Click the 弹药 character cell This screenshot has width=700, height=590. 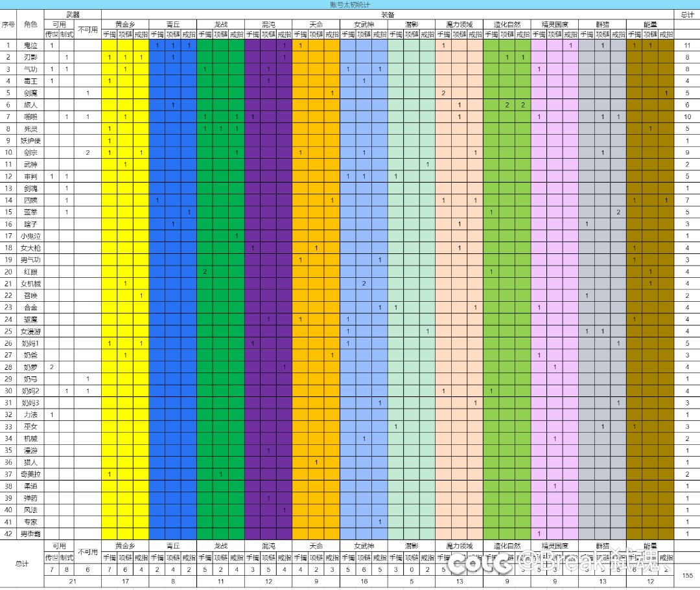point(30,498)
